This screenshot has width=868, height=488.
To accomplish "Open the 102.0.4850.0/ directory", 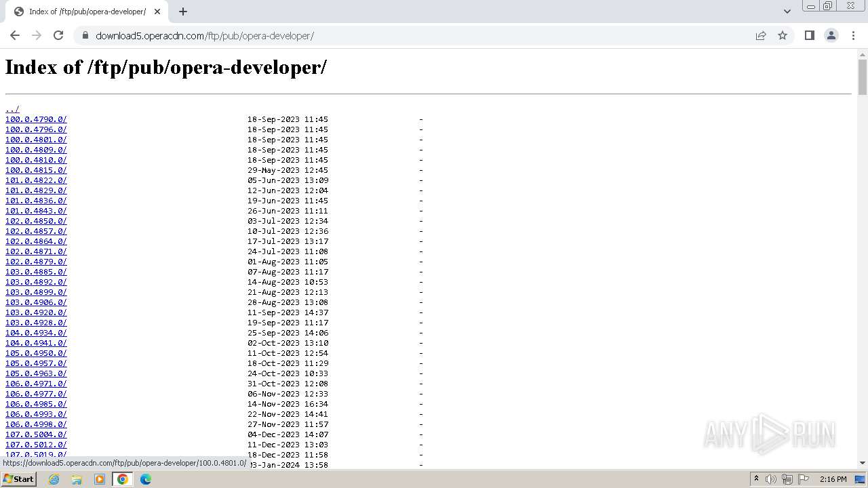I will click(x=36, y=221).
